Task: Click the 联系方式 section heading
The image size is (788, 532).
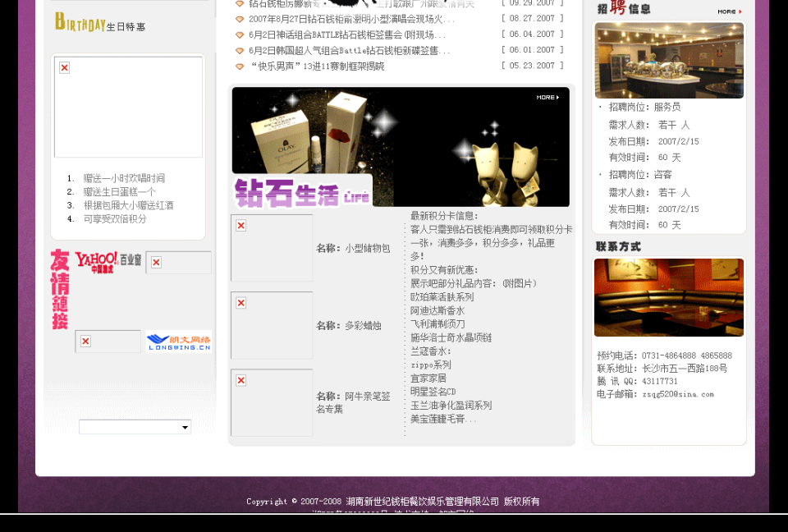Action: pos(619,246)
